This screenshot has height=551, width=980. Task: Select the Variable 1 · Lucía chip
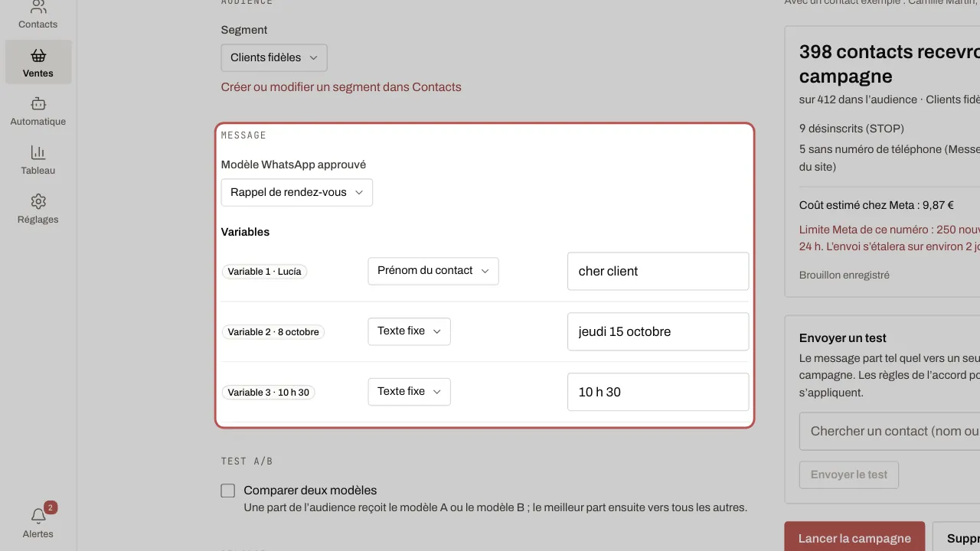click(265, 272)
